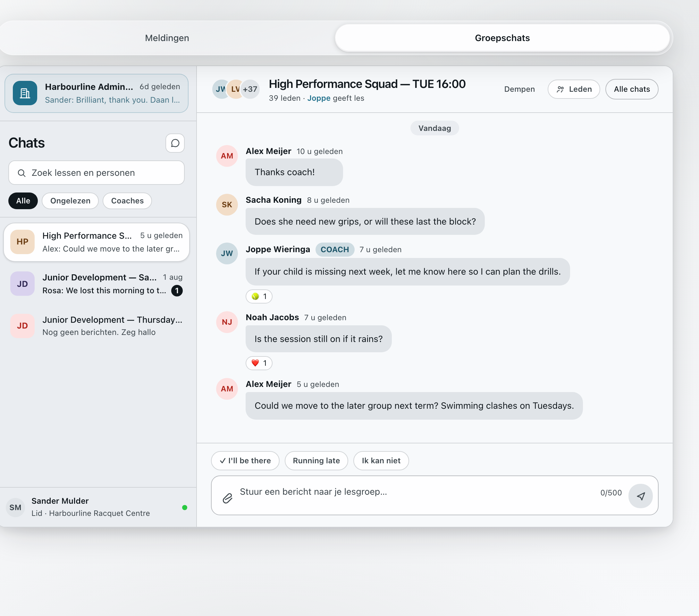Image resolution: width=699 pixels, height=616 pixels.
Task: Click the Harbourline Admin building icon
Action: pyautogui.click(x=25, y=93)
